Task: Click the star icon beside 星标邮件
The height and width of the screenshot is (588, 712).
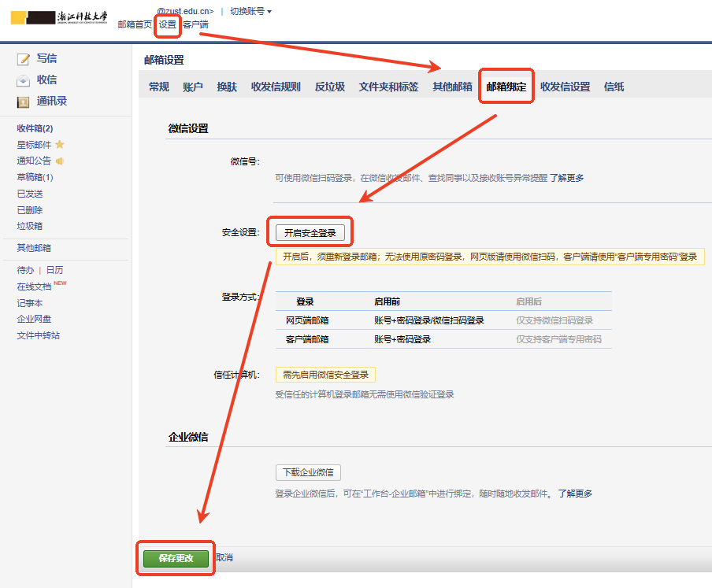Action: click(60, 145)
